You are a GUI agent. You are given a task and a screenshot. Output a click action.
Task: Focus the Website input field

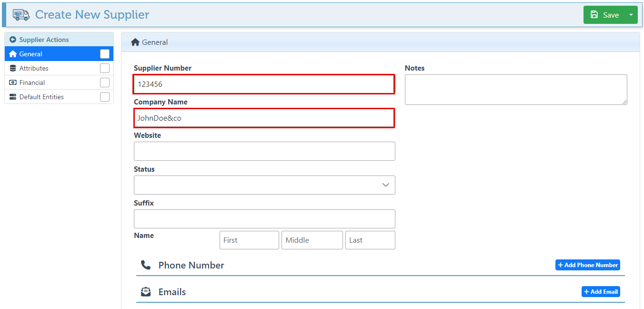click(264, 151)
